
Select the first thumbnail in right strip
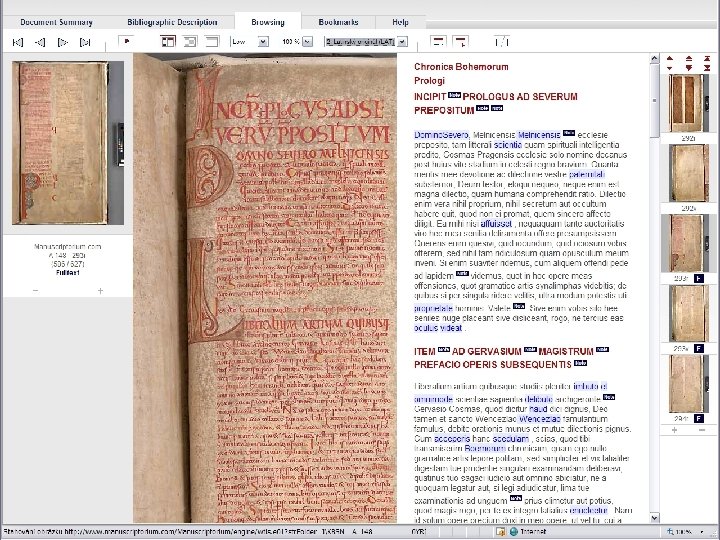click(688, 103)
